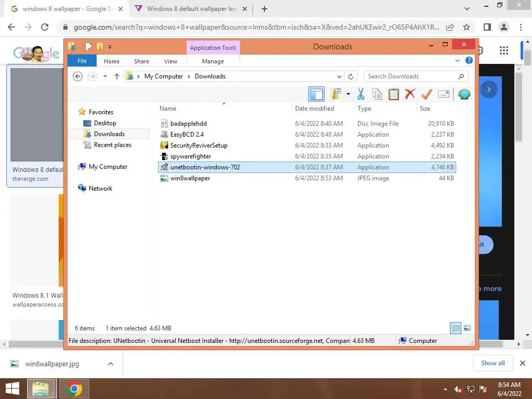
Task: Select the spywarefighter file
Action: (307, 156)
